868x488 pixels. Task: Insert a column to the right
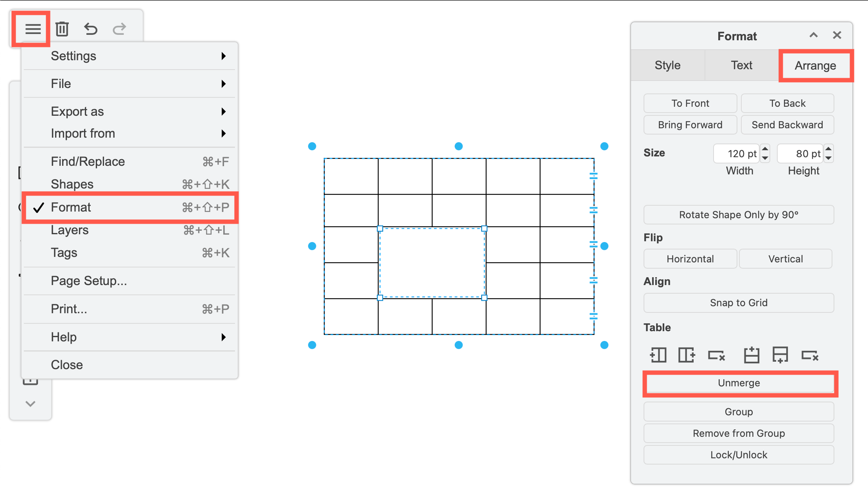point(686,355)
